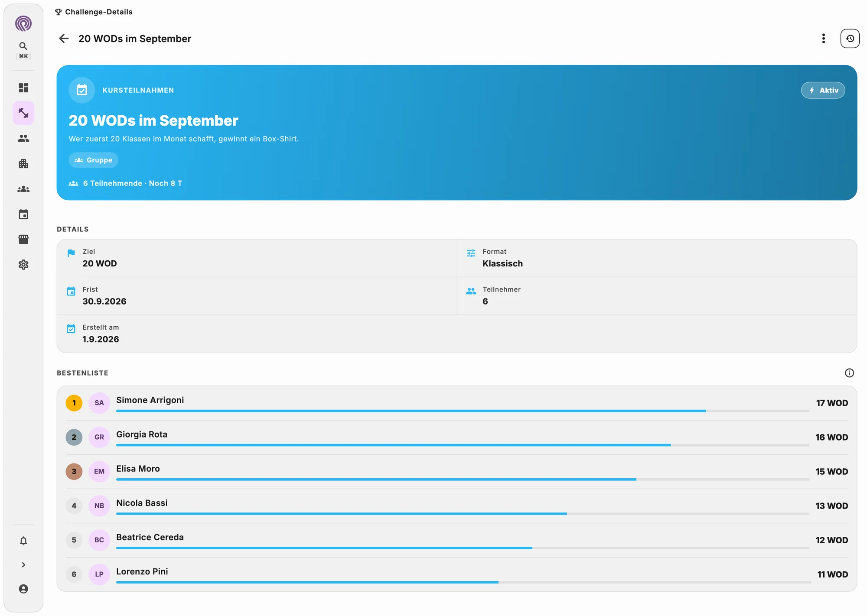This screenshot has width=867, height=616.
Task: Click the Aktiv status badge
Action: coord(823,90)
